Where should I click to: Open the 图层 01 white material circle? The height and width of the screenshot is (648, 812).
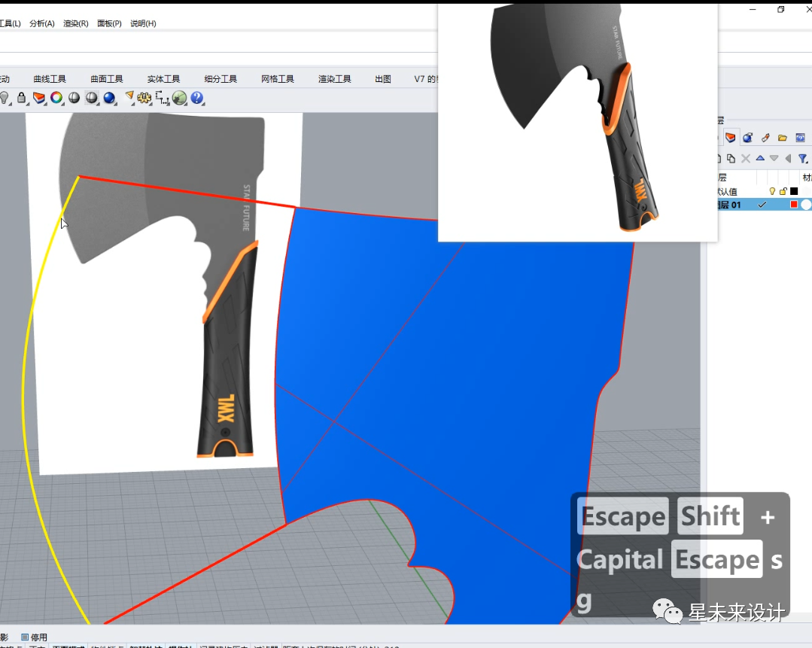tap(806, 205)
